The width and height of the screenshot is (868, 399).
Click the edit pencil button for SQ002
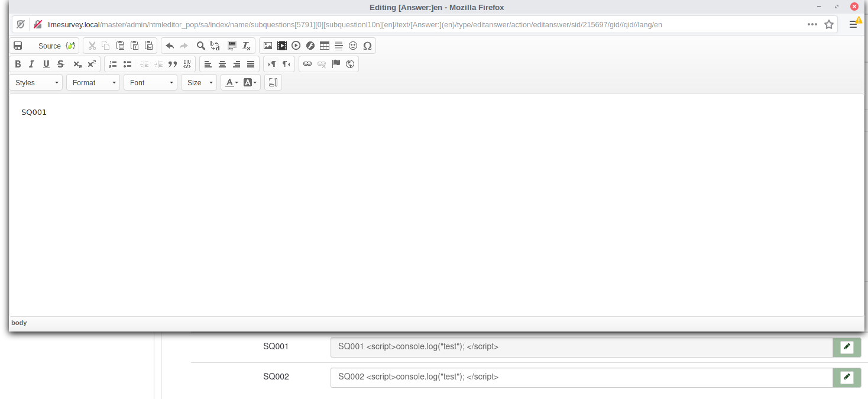(x=847, y=377)
